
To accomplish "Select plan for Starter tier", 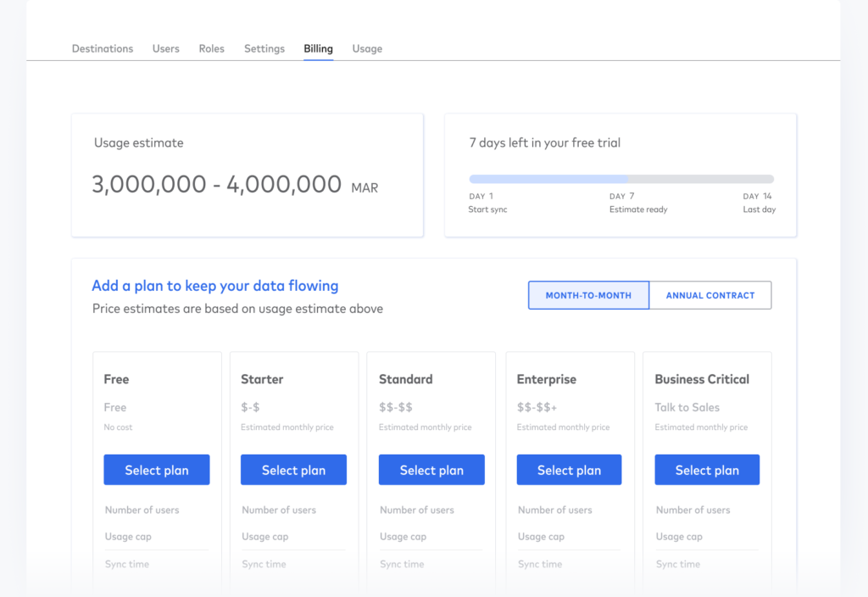I will [293, 470].
